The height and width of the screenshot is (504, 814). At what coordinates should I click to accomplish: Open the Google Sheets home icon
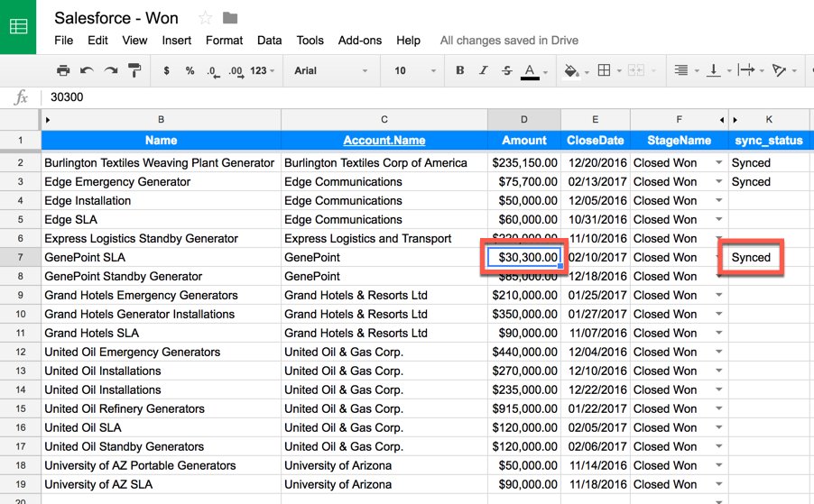[18, 26]
